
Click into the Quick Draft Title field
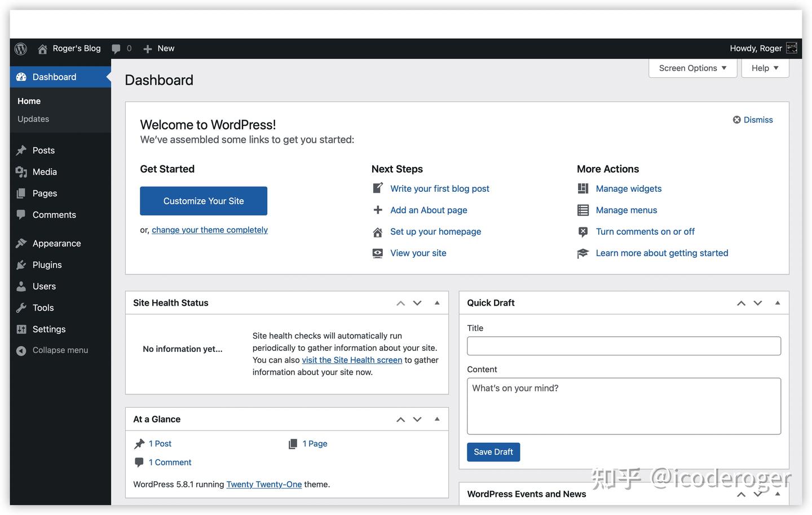click(x=624, y=346)
